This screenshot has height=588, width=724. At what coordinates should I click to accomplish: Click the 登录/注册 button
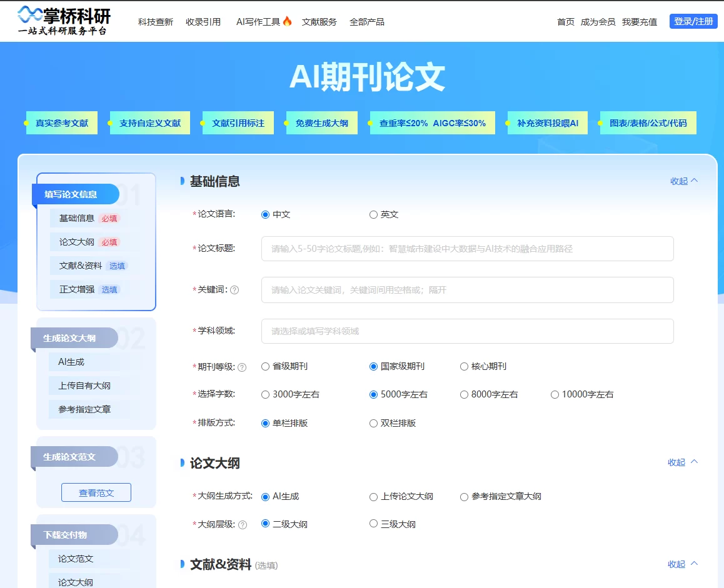point(693,21)
